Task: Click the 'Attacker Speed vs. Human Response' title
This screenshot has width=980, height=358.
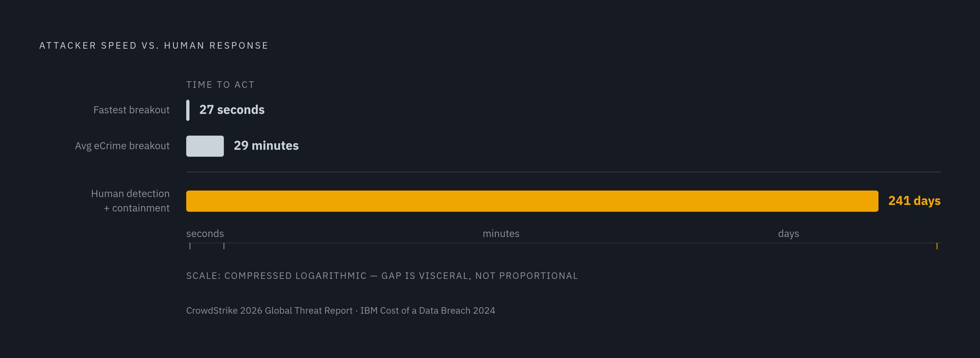Action: tap(154, 46)
